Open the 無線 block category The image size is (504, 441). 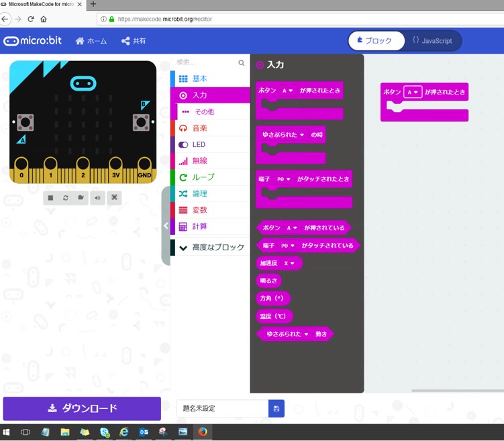click(210, 160)
